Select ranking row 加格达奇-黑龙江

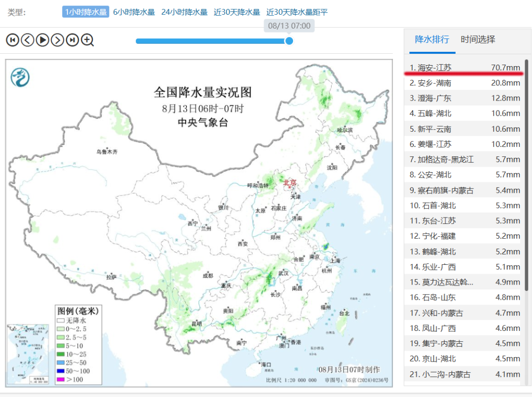[x=463, y=160]
